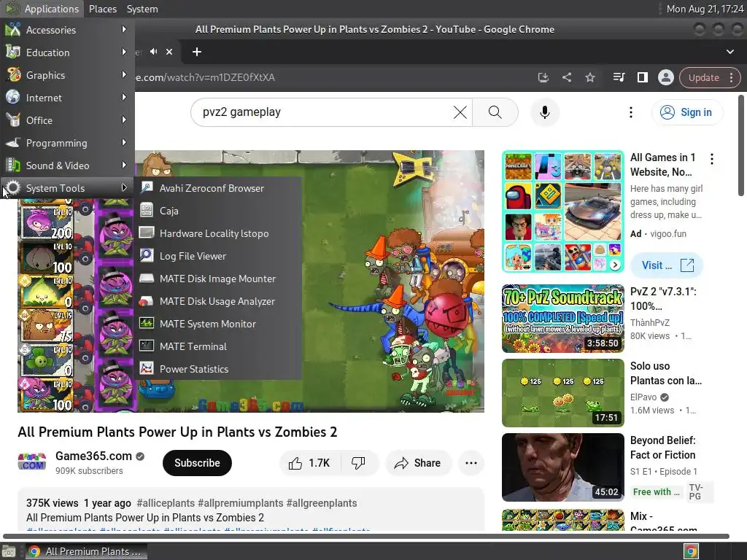Search with your voice microphone
This screenshot has height=560, width=747.
coord(544,112)
